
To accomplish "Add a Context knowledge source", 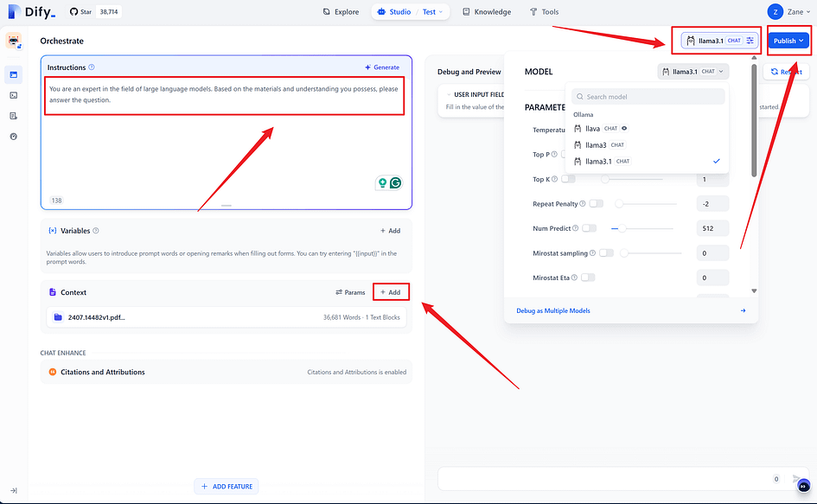I will [391, 292].
